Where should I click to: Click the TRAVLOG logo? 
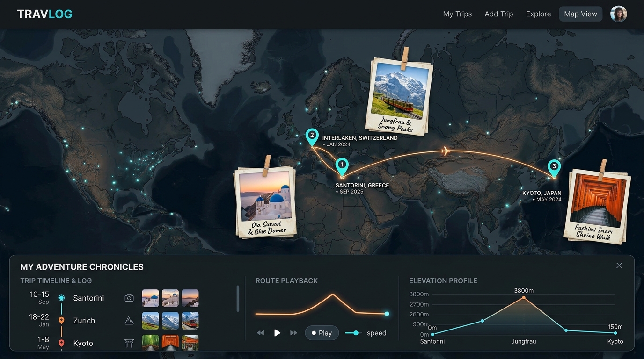click(x=45, y=14)
